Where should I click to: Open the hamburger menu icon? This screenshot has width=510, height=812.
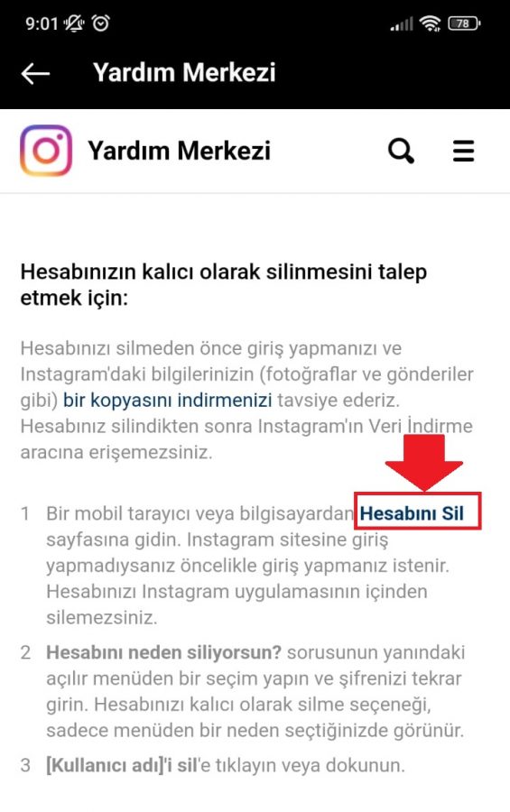pos(463,151)
